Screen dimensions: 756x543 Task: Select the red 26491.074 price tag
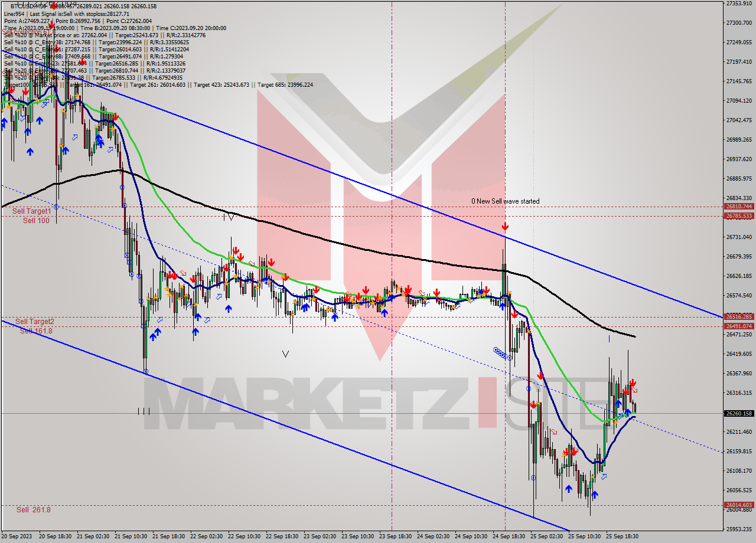coord(739,326)
